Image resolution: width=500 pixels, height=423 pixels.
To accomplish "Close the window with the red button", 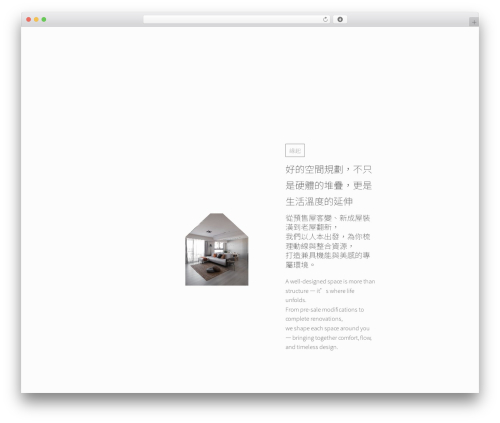I will 29,20.
